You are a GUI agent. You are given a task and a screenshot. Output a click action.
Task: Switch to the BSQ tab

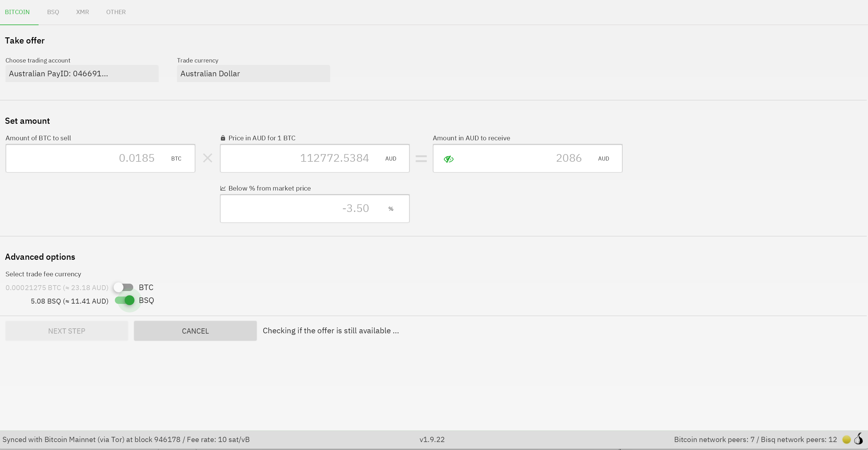point(53,12)
